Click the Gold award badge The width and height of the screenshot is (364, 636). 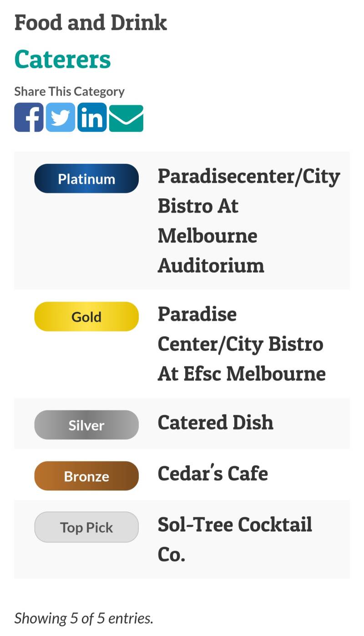pyautogui.click(x=86, y=317)
